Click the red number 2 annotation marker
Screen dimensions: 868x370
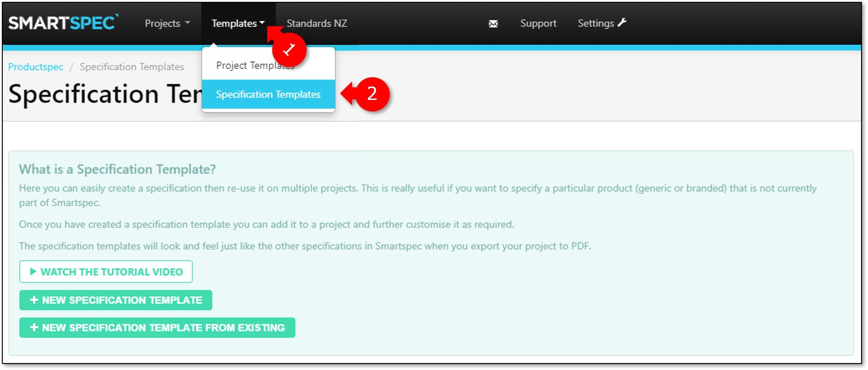(372, 94)
